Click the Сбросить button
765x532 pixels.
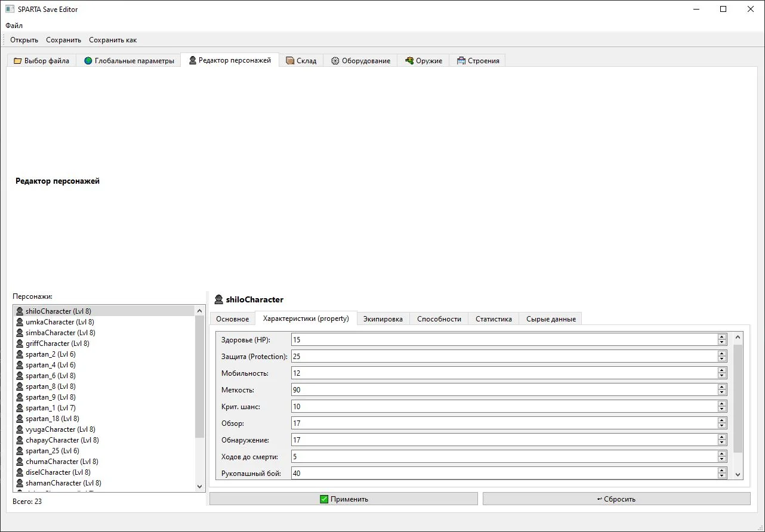(x=616, y=499)
